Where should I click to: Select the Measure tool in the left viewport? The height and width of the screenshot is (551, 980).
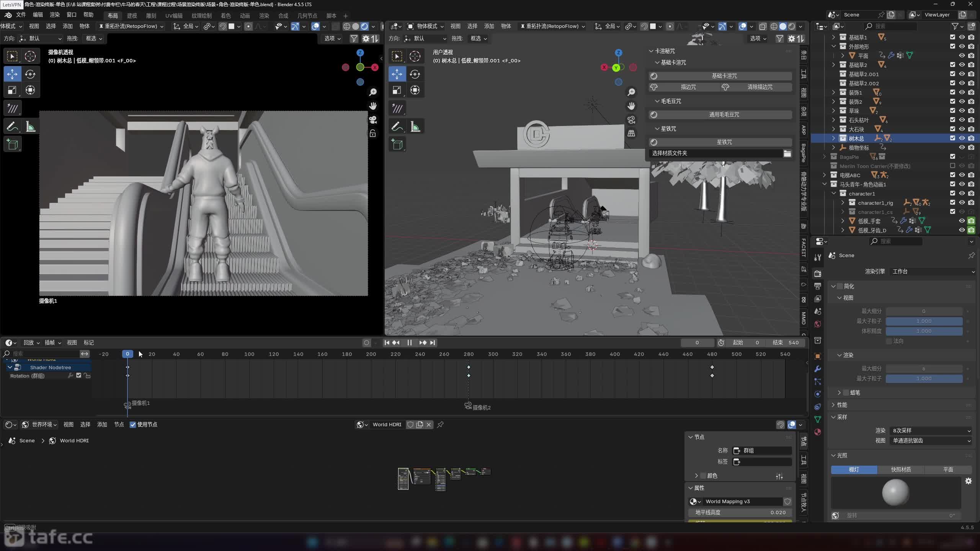pyautogui.click(x=30, y=126)
